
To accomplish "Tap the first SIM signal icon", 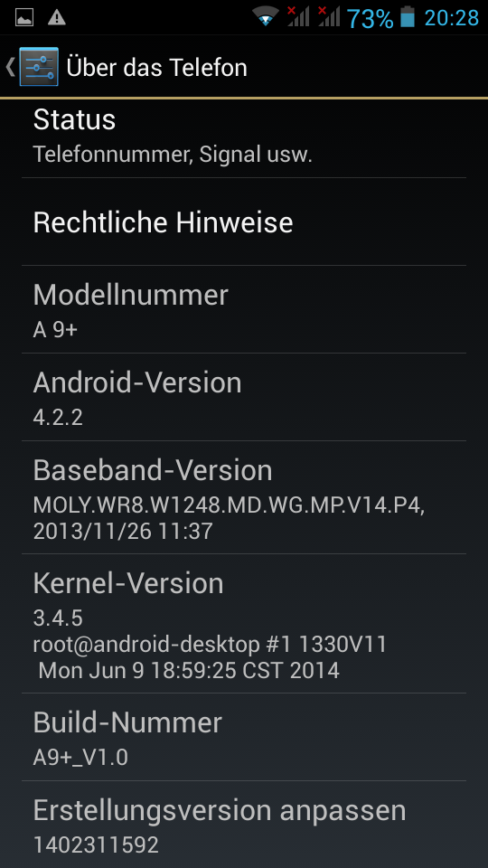I will pyautogui.click(x=297, y=16).
